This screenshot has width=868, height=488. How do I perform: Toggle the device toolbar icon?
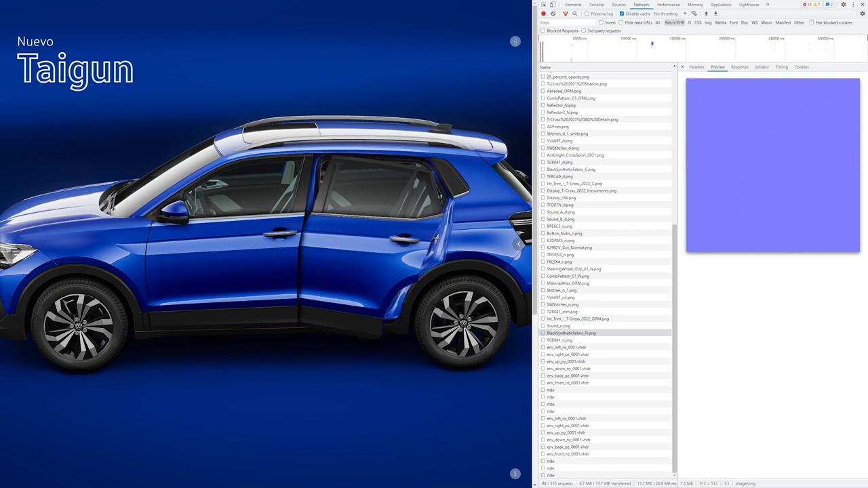click(552, 5)
